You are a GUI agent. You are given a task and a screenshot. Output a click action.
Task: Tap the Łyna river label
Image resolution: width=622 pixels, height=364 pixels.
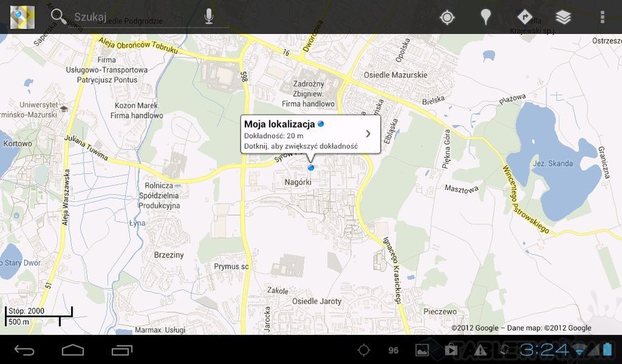tap(138, 223)
